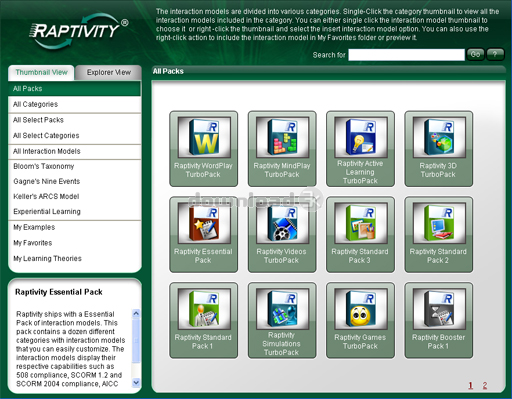Viewport: 512px width, 399px height.
Task: Click the Go search button
Action: 475,54
